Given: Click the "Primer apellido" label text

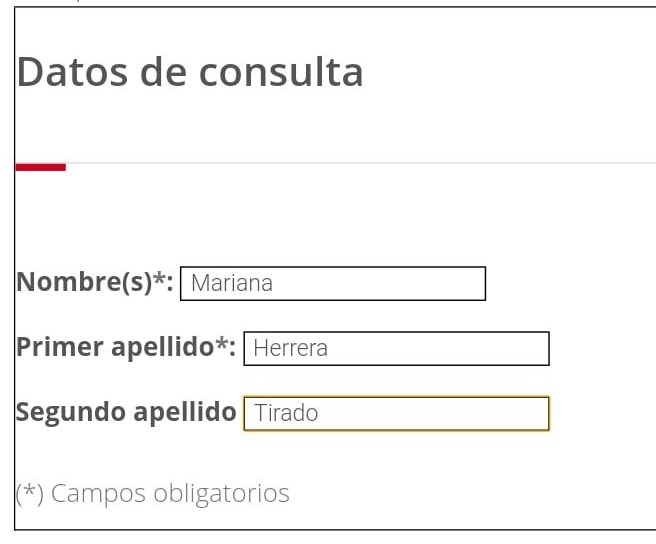Looking at the screenshot, I should point(114,348).
